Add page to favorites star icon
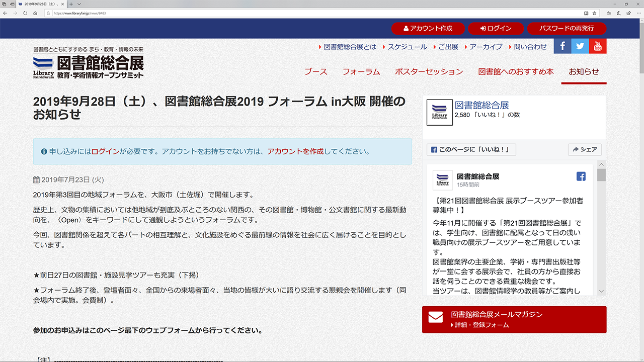Image resolution: width=644 pixels, height=362 pixels. click(x=594, y=13)
